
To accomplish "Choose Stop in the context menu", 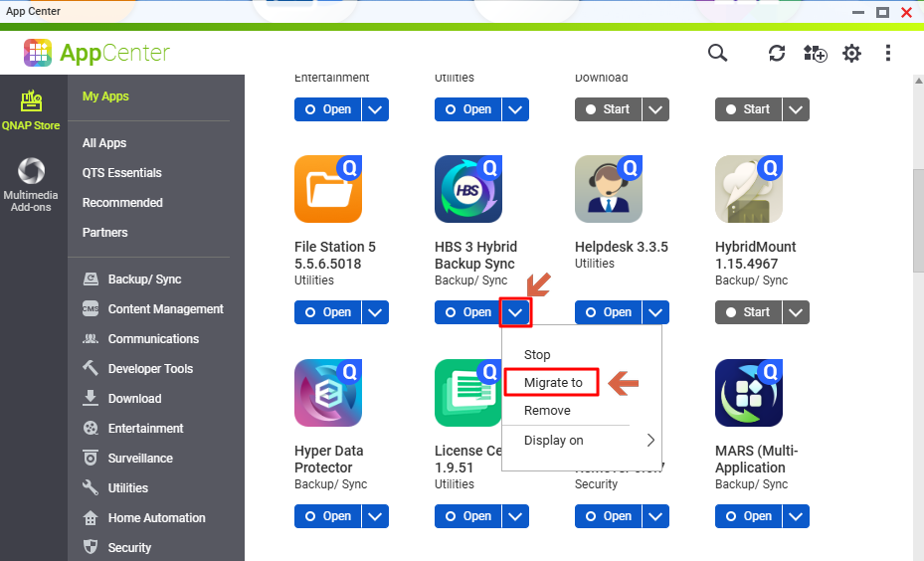I will pyautogui.click(x=537, y=354).
